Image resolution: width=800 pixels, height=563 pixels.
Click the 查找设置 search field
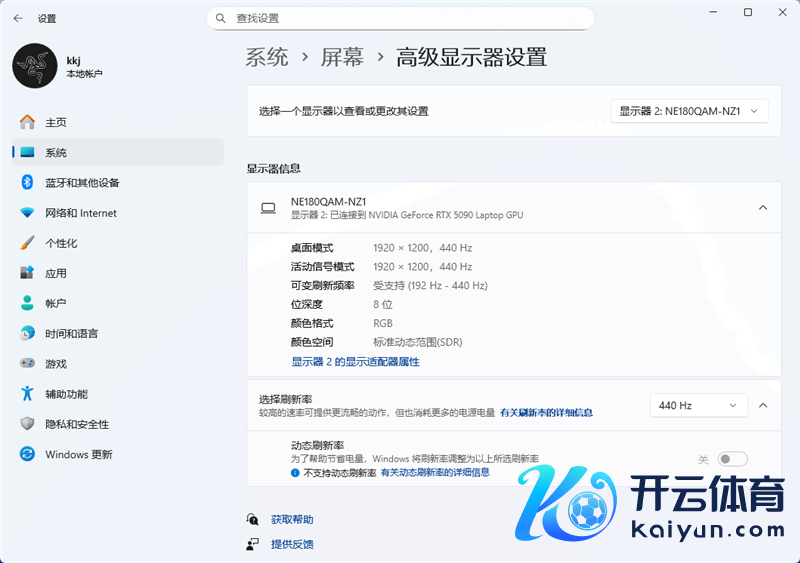[400, 18]
